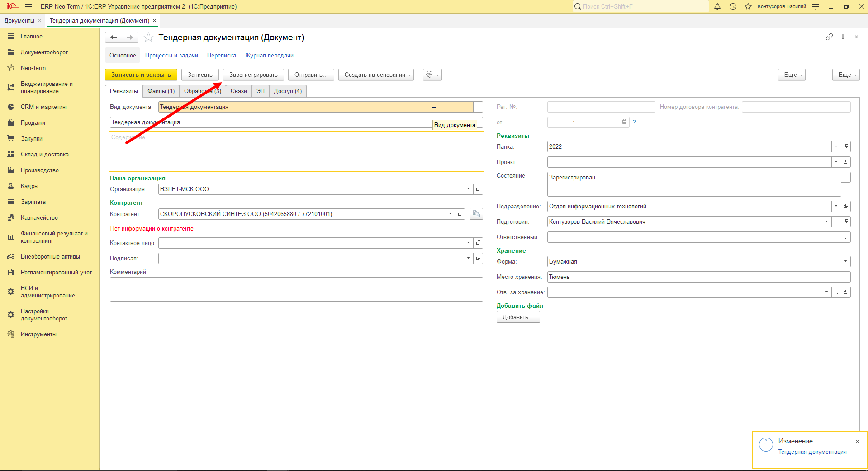
Task: Click into Комментарий text area
Action: coord(296,289)
